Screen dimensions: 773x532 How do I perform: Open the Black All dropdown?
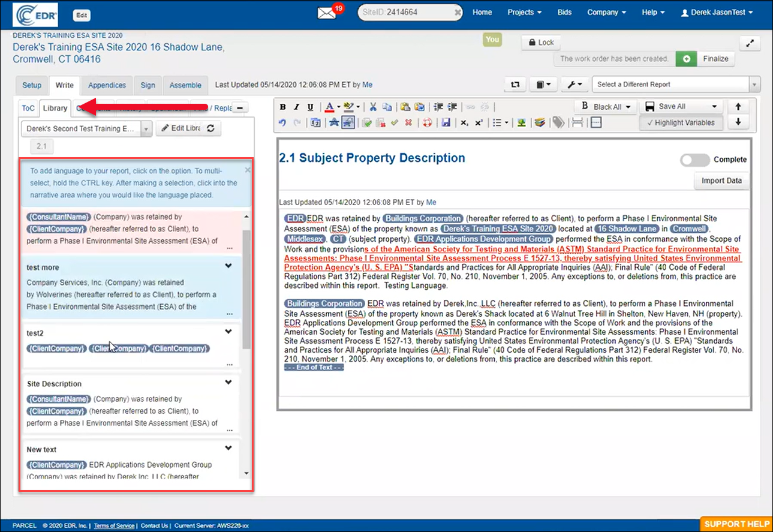point(604,107)
